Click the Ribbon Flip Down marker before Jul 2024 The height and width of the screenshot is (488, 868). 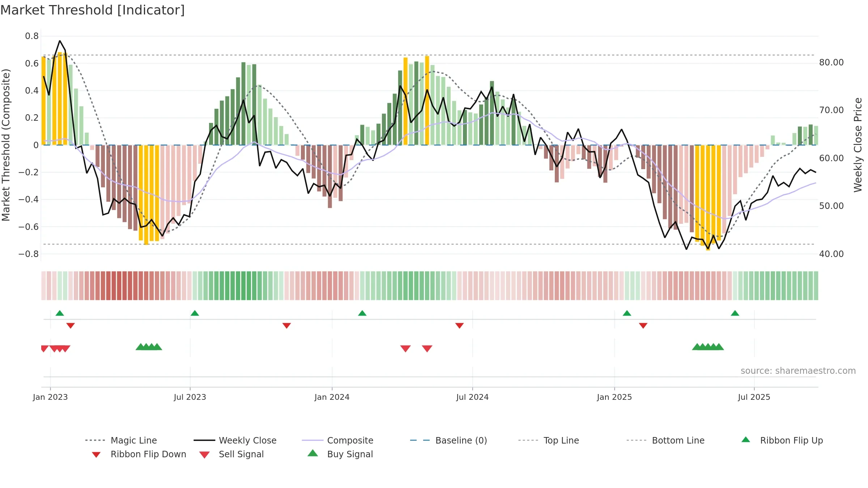[459, 326]
